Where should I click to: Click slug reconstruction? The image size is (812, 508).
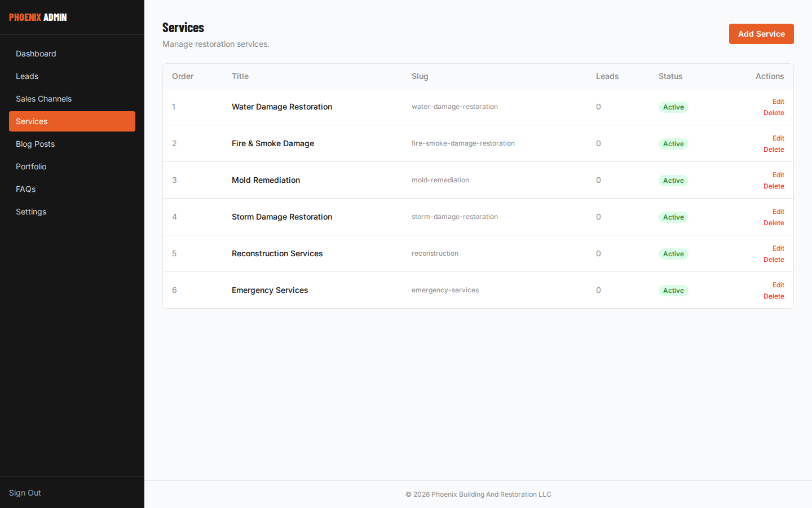[435, 253]
